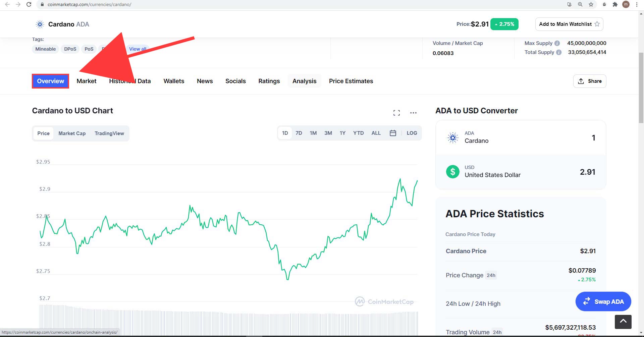Open the Chrome profile avatar
Viewport: 644px width, 337px height.
pyautogui.click(x=626, y=4)
